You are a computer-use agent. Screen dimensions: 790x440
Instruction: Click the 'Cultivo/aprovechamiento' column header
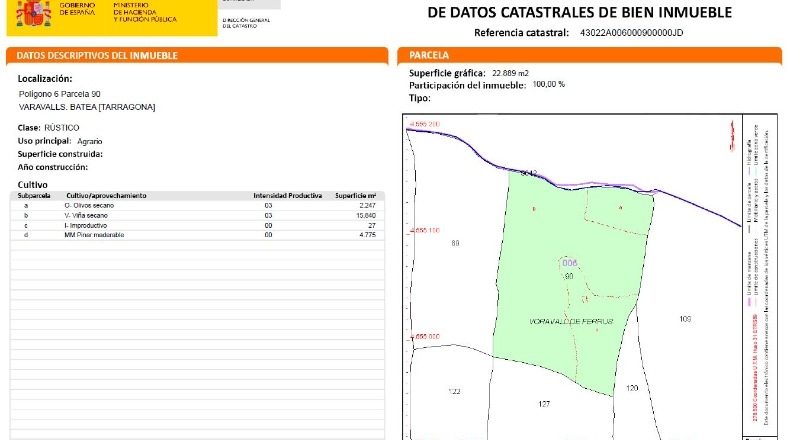pyautogui.click(x=106, y=196)
